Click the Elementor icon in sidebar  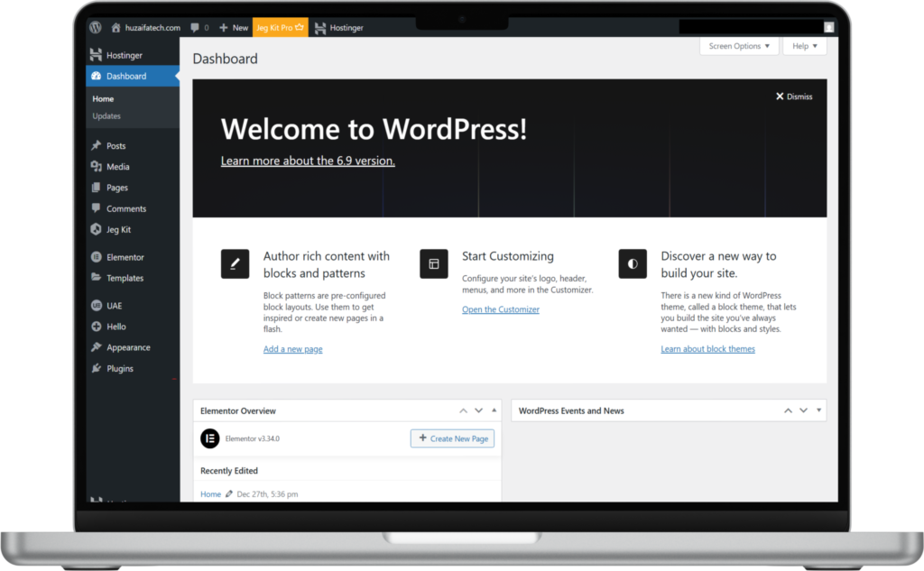[96, 257]
